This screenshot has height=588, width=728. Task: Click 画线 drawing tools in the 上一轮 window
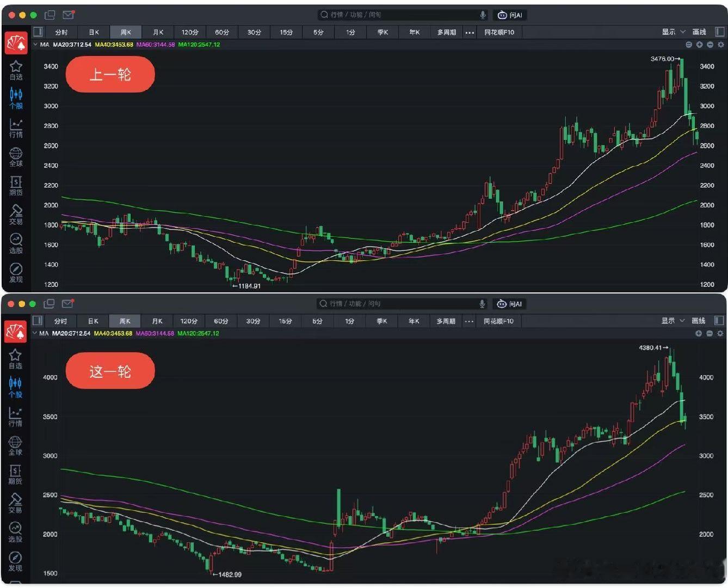pos(699,32)
